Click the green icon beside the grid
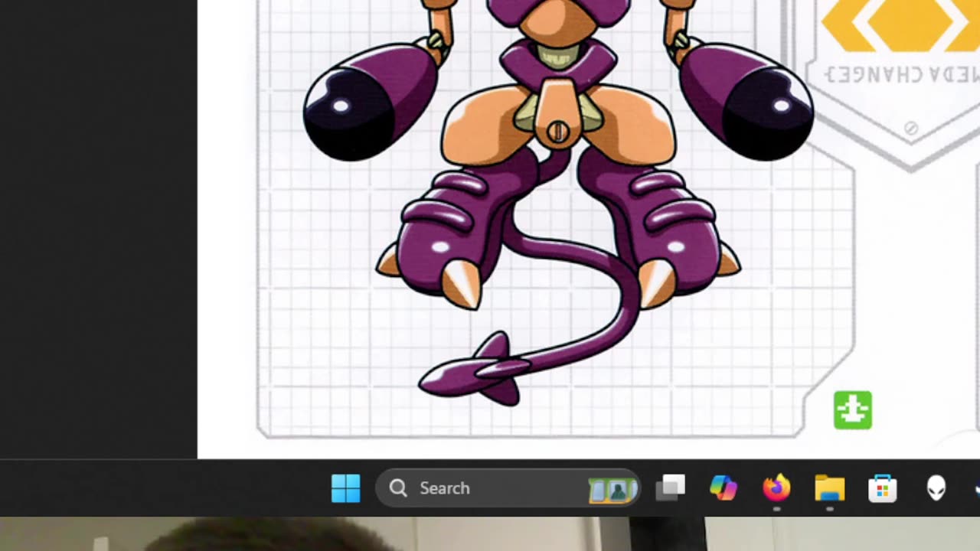980x551 pixels. [853, 410]
